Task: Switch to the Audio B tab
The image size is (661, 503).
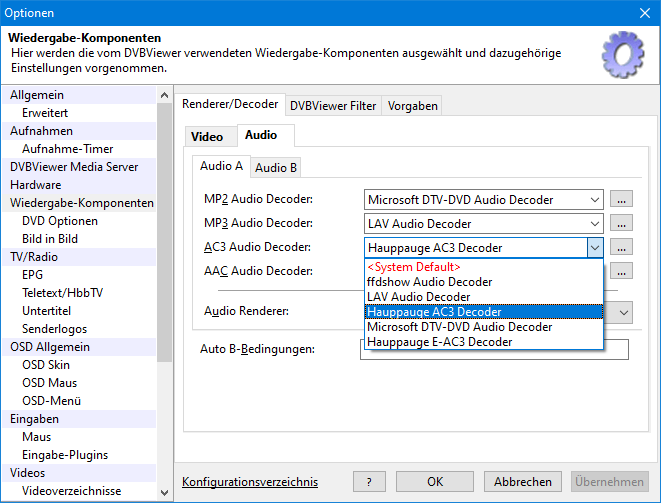Action: tap(276, 167)
